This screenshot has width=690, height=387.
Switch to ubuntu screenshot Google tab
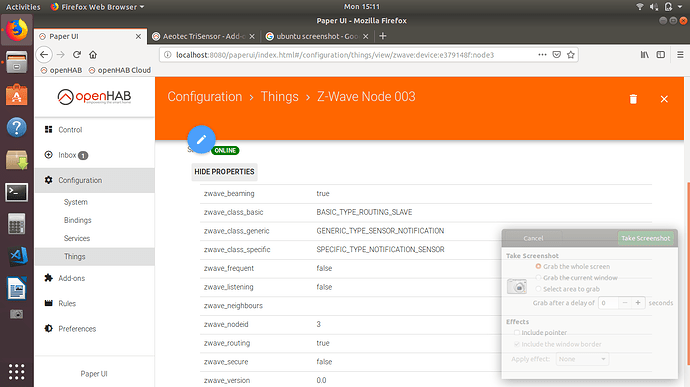(317, 37)
